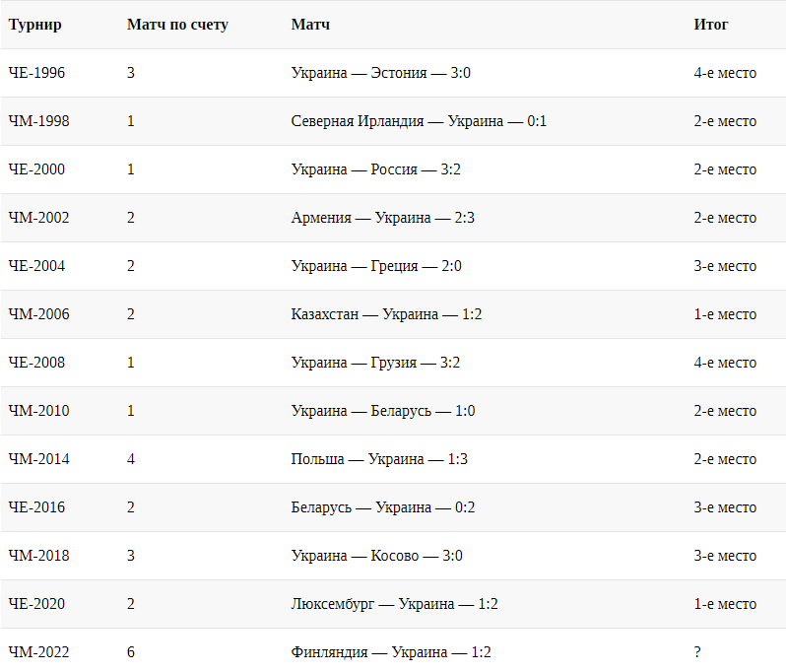Click the "Матч" column header
The image size is (786, 672).
[x=310, y=25]
